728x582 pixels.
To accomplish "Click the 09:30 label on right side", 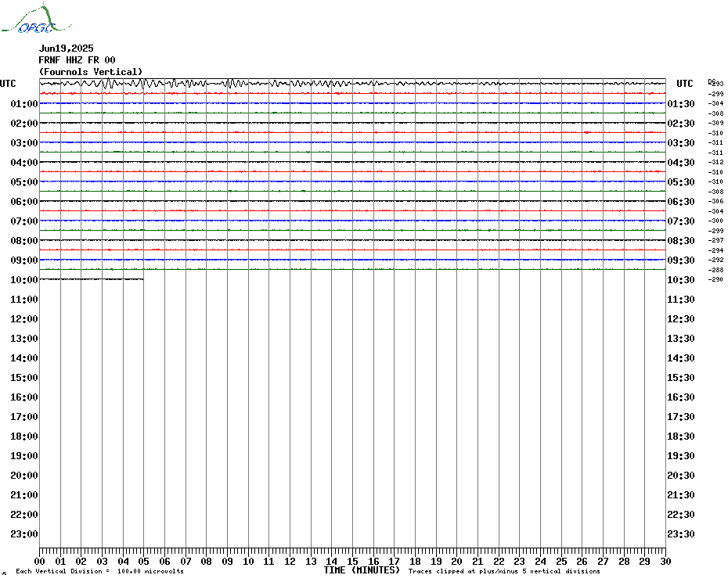I will point(680,260).
